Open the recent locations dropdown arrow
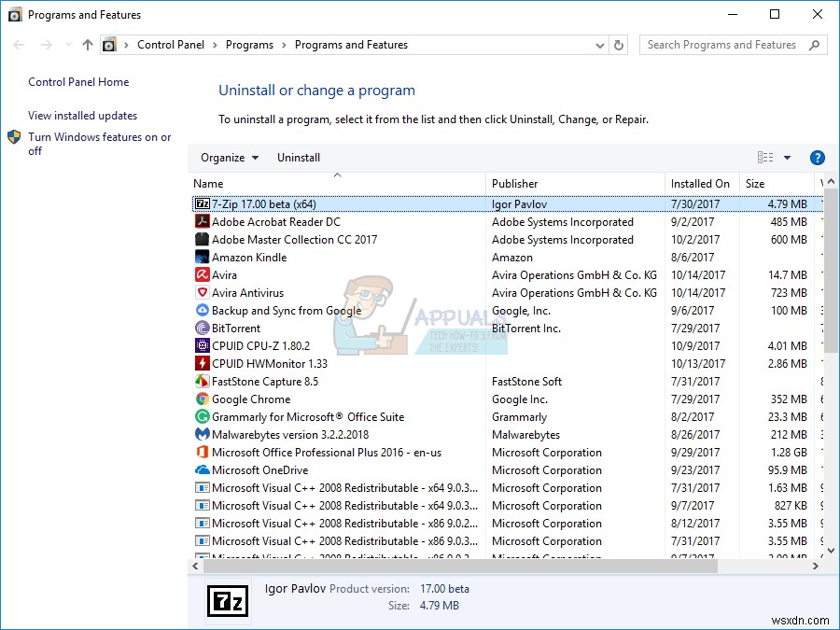This screenshot has width=840, height=630. [68, 45]
